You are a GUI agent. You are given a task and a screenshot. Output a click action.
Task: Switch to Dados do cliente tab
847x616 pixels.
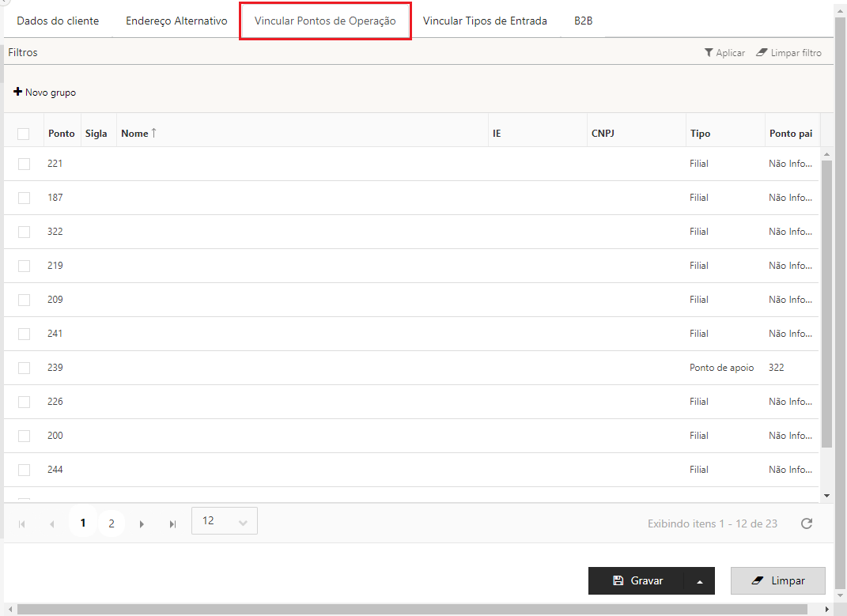pyautogui.click(x=58, y=21)
